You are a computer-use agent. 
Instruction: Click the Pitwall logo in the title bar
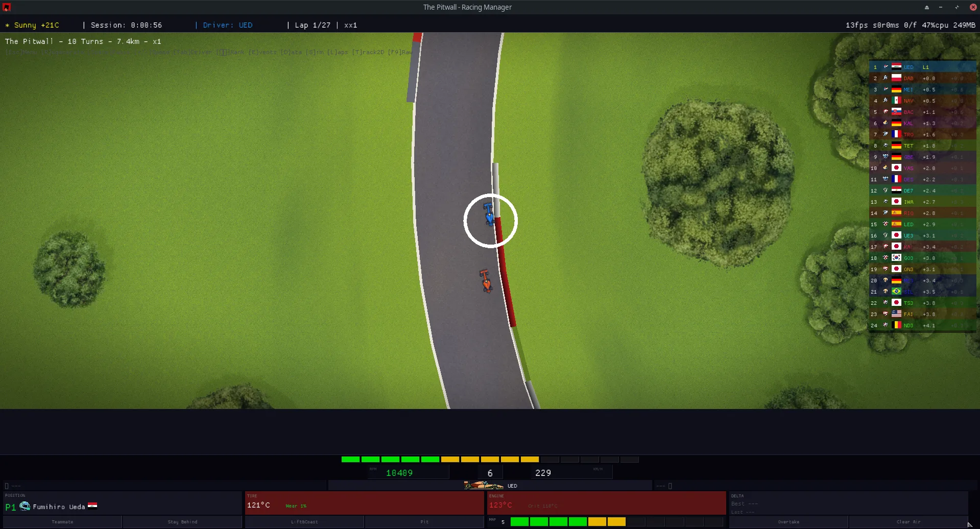7,7
